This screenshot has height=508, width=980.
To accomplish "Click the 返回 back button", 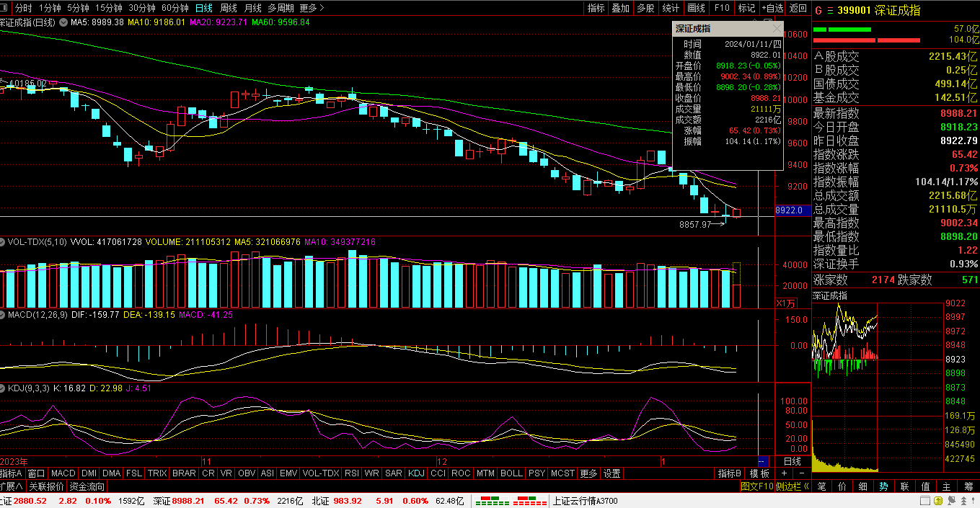I will 798,8.
